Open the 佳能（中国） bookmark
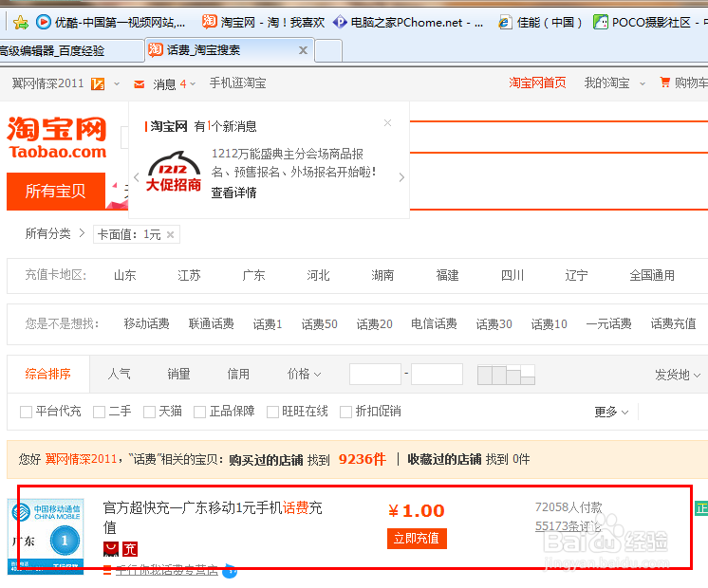The width and height of the screenshot is (708, 588). pyautogui.click(x=540, y=22)
